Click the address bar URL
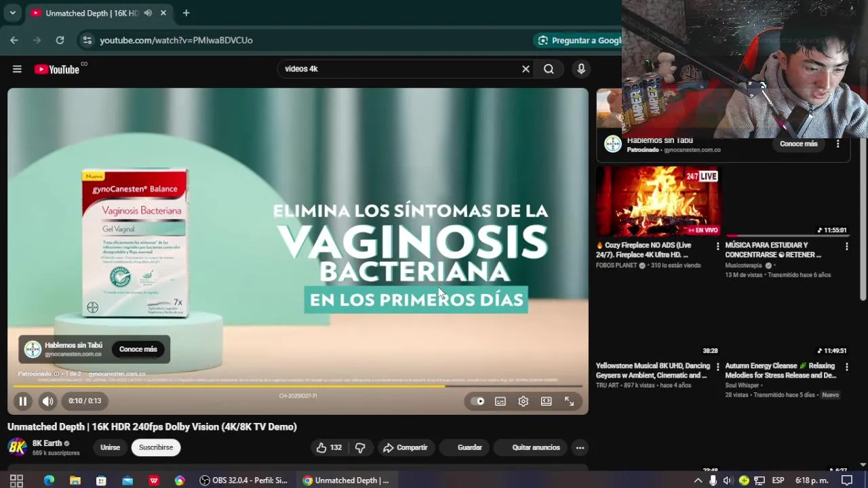This screenshot has width=868, height=488. [x=176, y=40]
